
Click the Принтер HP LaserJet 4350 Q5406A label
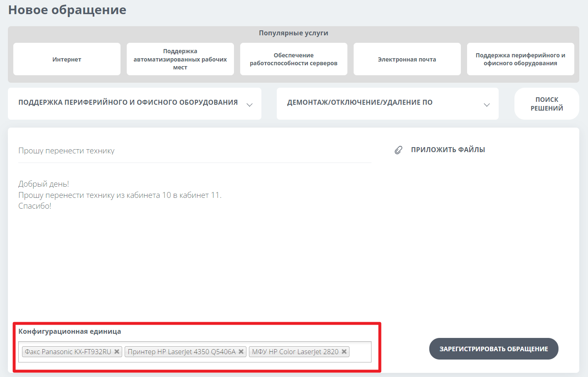[x=182, y=352]
